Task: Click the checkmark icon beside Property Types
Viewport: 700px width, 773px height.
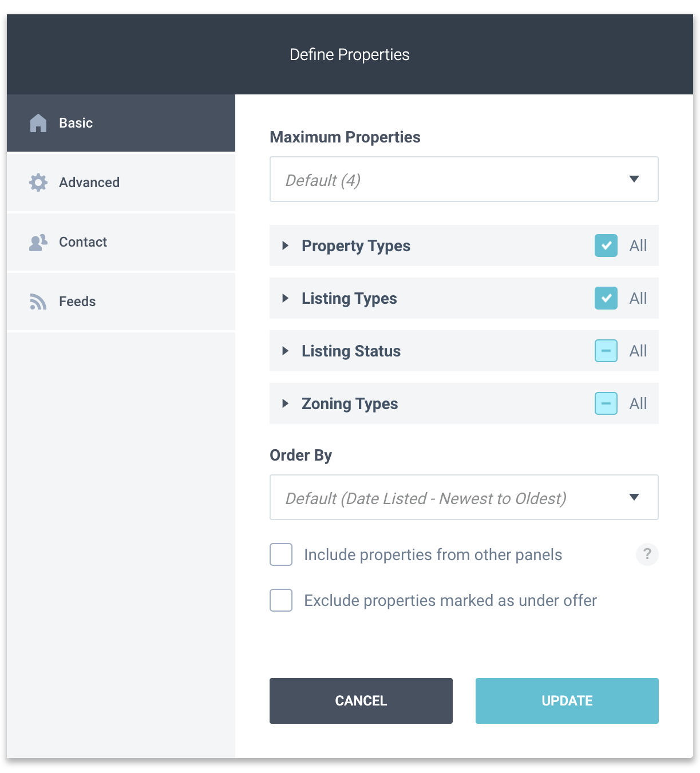Action: [606, 245]
